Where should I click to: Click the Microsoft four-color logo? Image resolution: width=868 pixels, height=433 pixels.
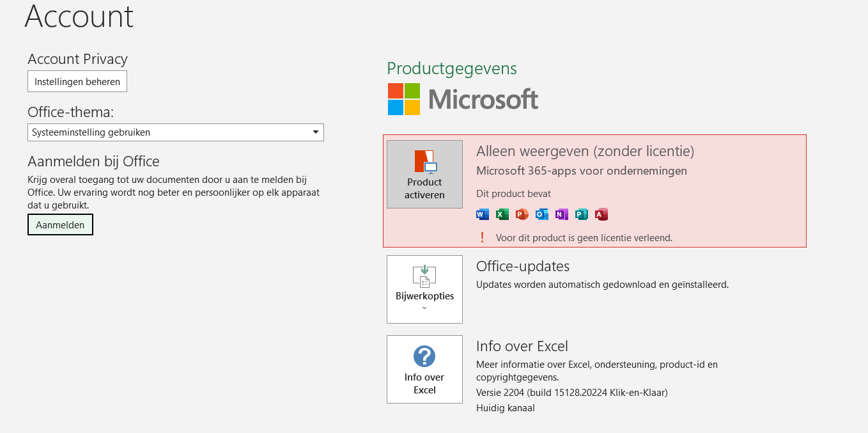pos(404,99)
